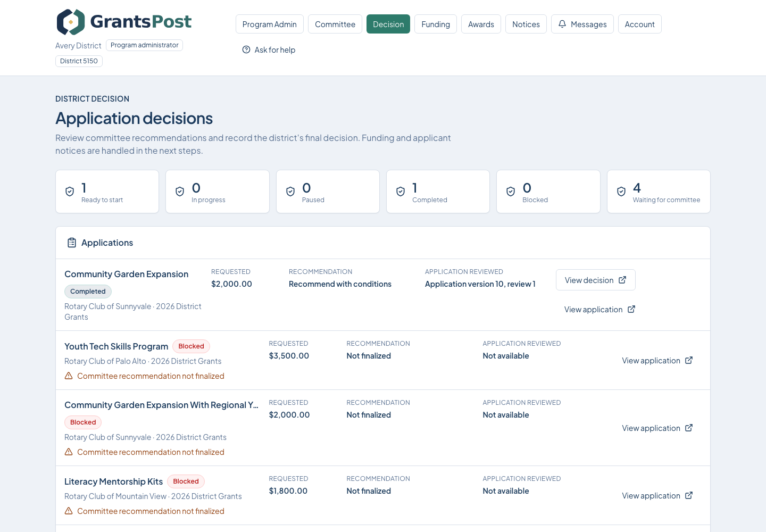
Task: Click the Blocked summary card
Action: coord(548,192)
